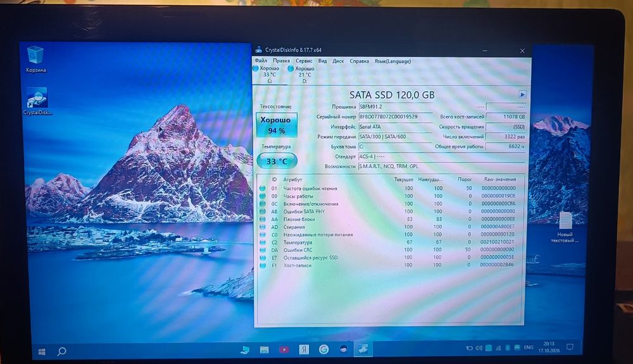This screenshot has width=633, height=364.
Task: Click the Атрибут column header
Action: pyautogui.click(x=292, y=180)
